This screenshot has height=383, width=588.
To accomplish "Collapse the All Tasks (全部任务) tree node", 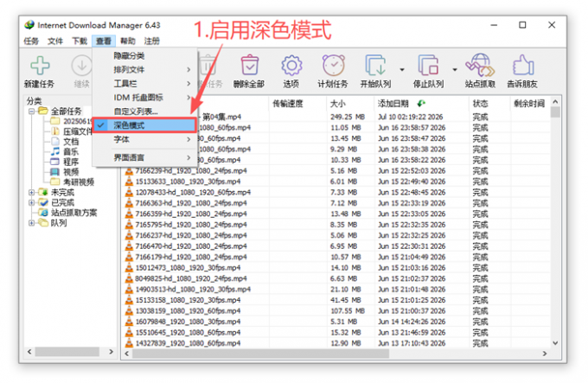I will click(31, 111).
